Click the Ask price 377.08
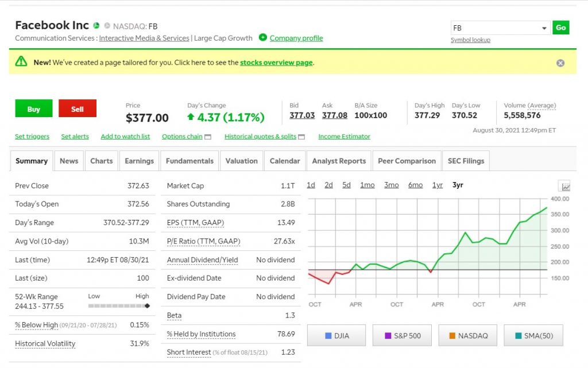The width and height of the screenshot is (588, 368). [x=335, y=115]
